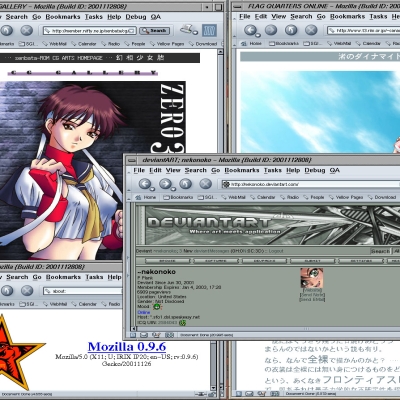Click the Mail icon in the Flag Quarters status bar
400x400 pixels.
tap(250, 394)
